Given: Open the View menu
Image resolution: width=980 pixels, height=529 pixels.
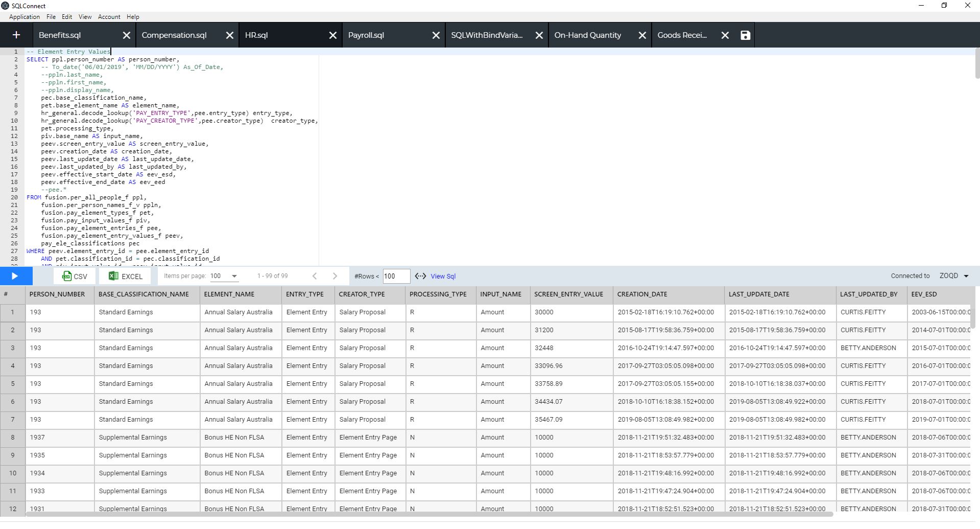Looking at the screenshot, I should (x=85, y=17).
